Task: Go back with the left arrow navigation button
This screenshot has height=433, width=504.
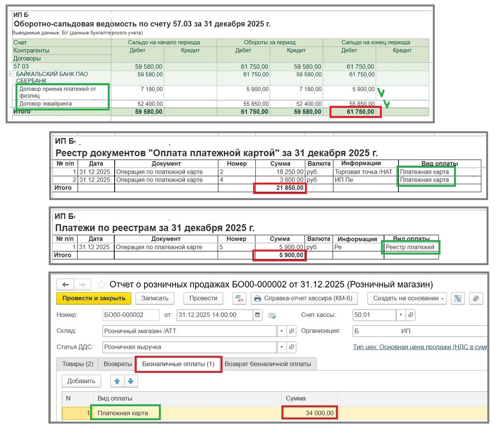Action: [66, 284]
